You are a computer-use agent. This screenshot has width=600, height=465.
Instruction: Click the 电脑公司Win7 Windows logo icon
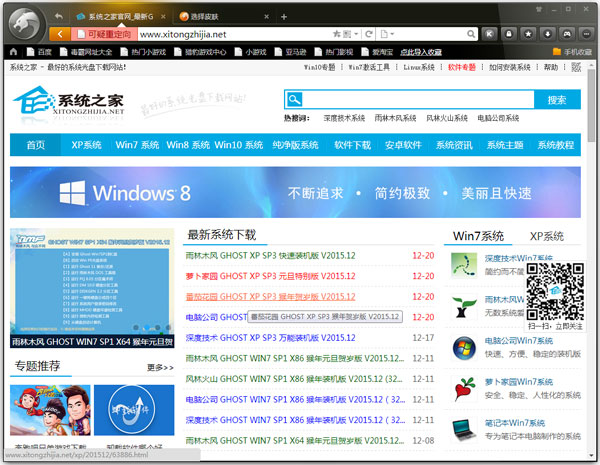coord(464,348)
